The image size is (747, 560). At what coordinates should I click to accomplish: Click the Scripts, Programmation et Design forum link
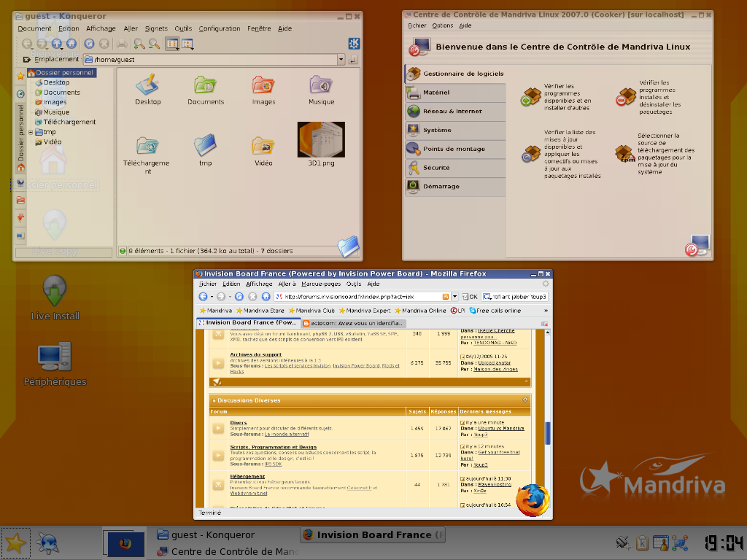point(273,447)
